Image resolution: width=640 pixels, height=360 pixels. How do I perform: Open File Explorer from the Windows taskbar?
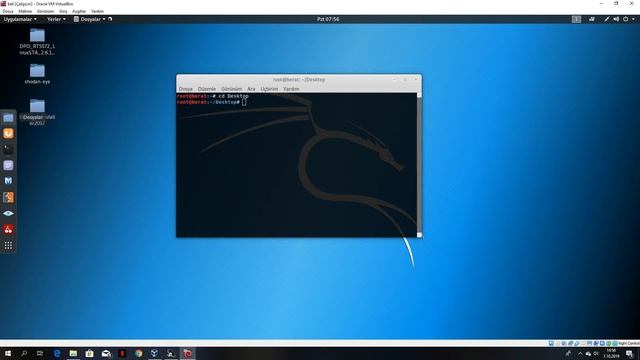click(x=73, y=353)
